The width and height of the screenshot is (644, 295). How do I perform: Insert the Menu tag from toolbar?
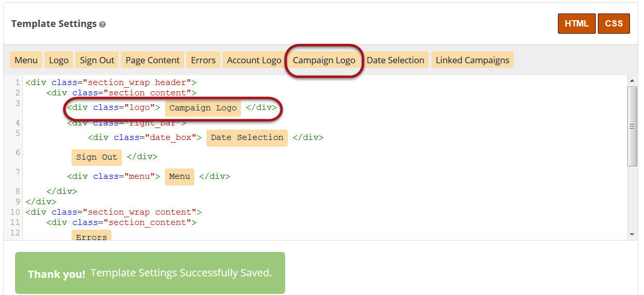coord(26,60)
